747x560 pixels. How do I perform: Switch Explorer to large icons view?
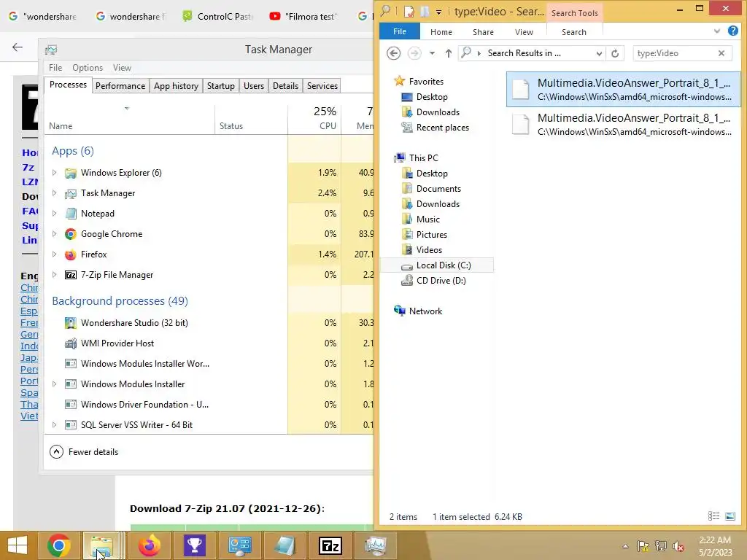click(x=729, y=516)
